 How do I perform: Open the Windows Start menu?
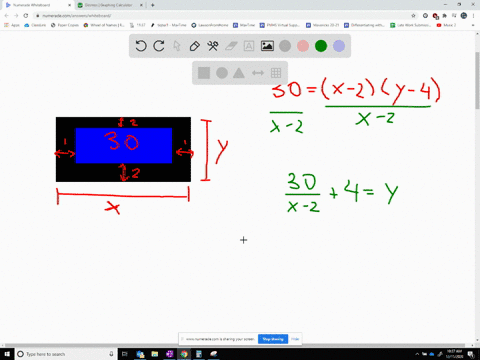pyautogui.click(x=7, y=354)
